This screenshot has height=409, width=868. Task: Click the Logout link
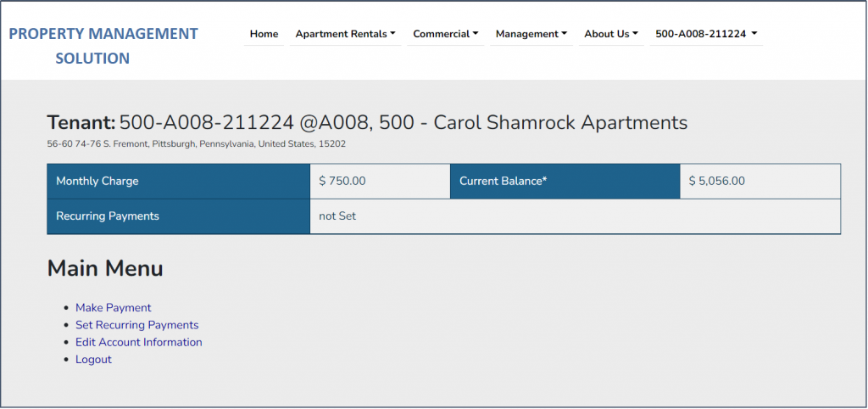pos(93,360)
